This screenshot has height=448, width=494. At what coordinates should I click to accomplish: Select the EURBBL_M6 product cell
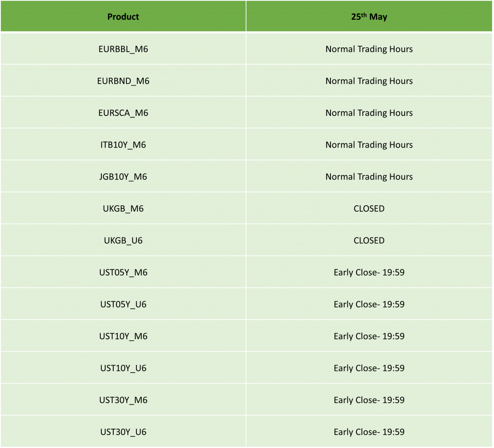tap(123, 49)
